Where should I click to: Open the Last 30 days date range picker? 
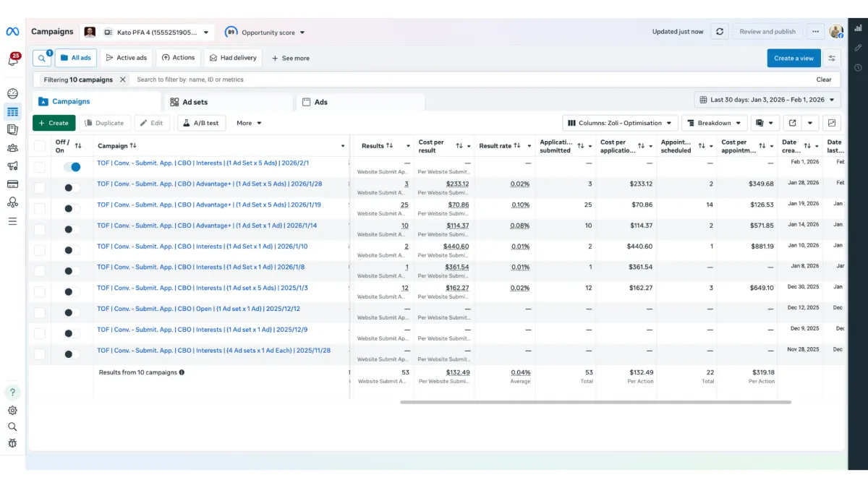point(767,100)
